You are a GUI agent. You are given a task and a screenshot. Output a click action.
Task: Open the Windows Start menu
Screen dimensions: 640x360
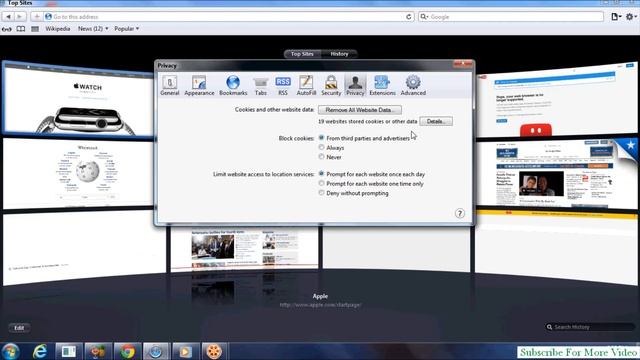click(x=11, y=351)
